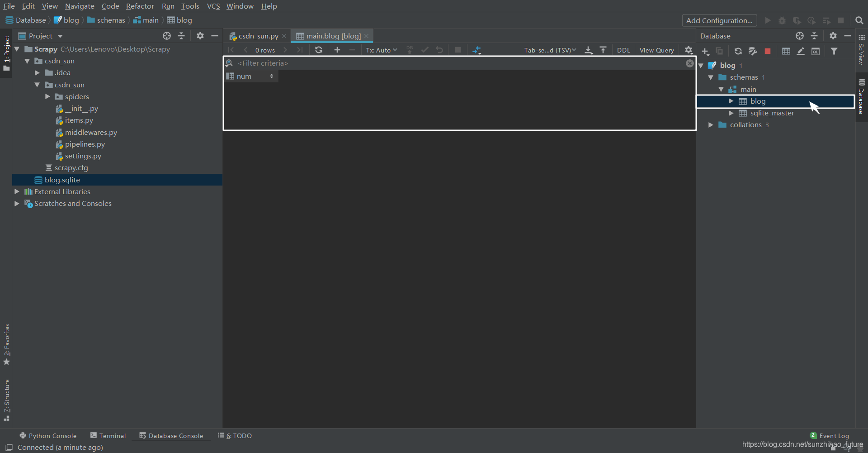Expand Scratches and Consoles node

click(x=17, y=203)
